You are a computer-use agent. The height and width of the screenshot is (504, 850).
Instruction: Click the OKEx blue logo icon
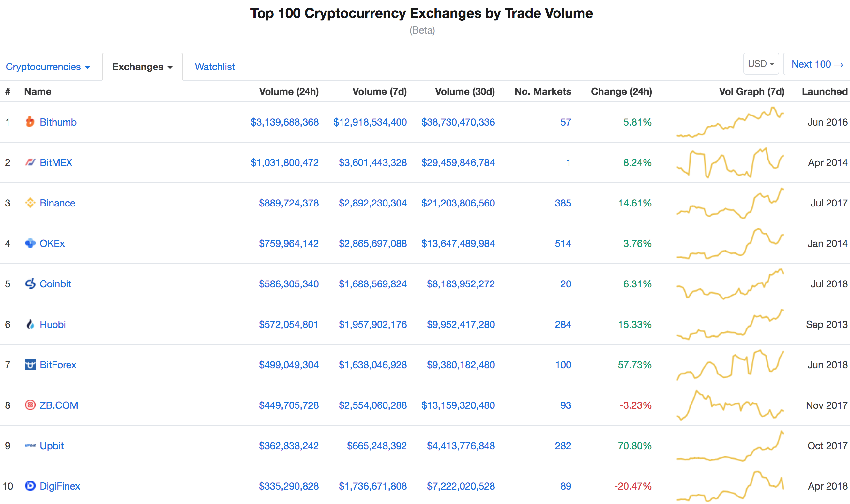30,243
